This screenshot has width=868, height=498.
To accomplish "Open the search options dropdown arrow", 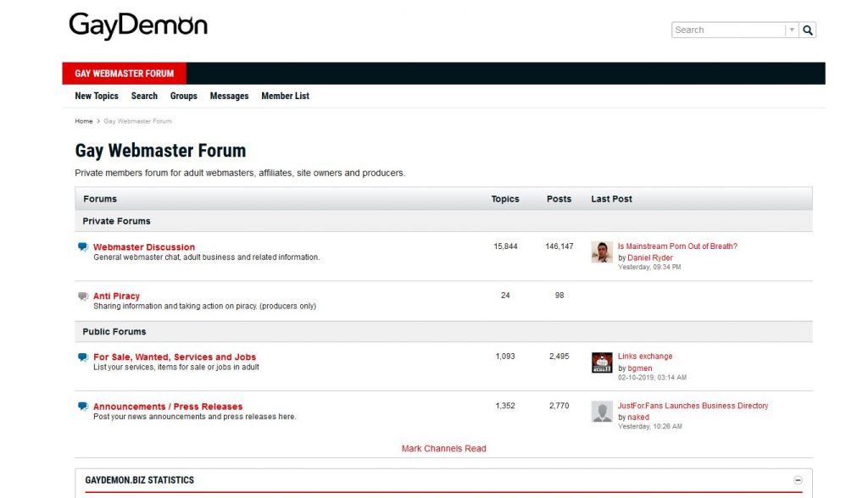I will [x=793, y=30].
